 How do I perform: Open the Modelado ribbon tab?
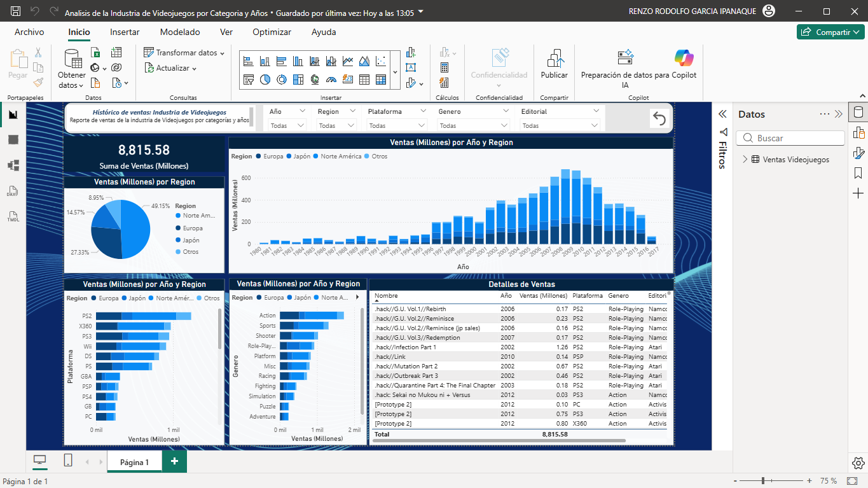point(180,32)
